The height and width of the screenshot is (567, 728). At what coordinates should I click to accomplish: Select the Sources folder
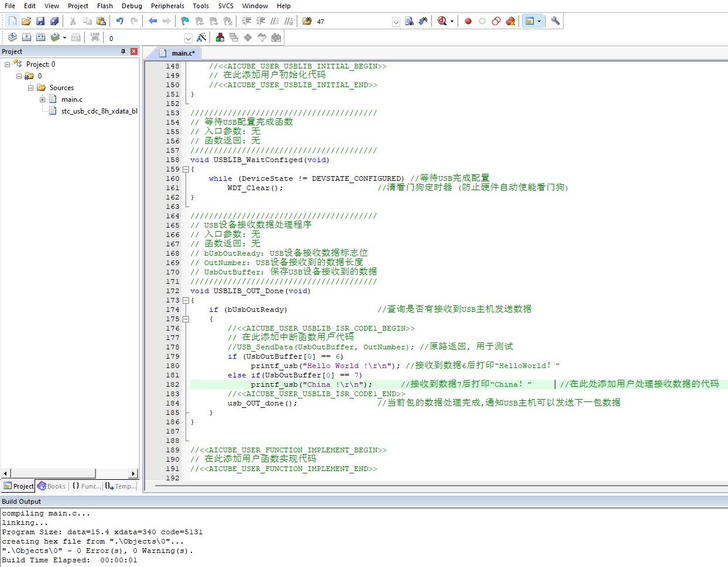pyautogui.click(x=61, y=88)
